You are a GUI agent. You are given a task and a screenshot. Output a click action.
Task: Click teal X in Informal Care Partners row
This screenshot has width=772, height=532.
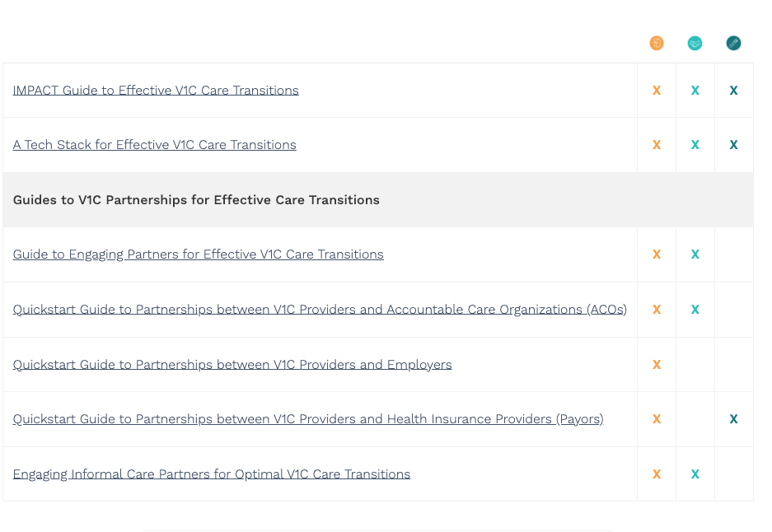click(695, 474)
